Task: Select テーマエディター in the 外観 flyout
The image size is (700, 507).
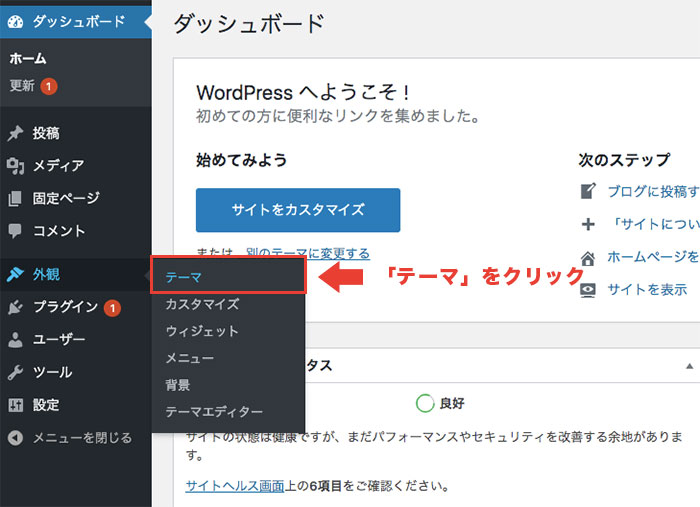Action: (214, 411)
